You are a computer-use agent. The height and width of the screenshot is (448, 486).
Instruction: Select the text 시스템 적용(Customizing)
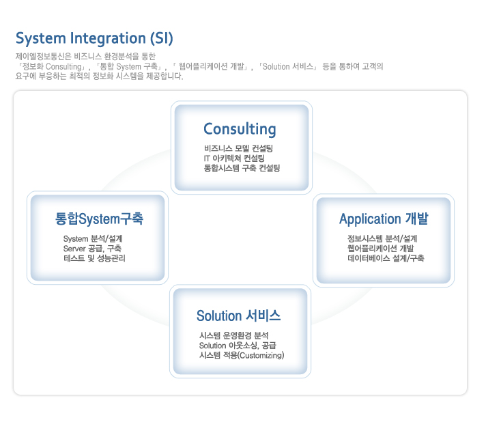click(x=242, y=355)
